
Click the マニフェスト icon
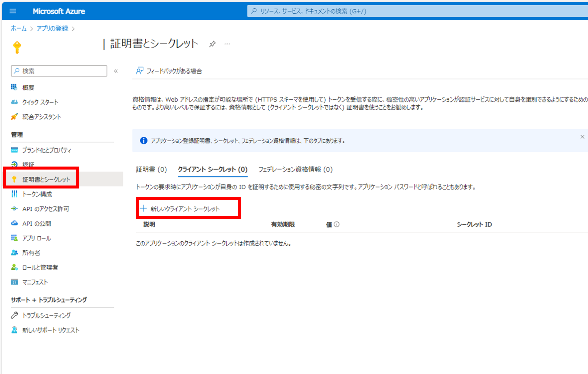(14, 282)
